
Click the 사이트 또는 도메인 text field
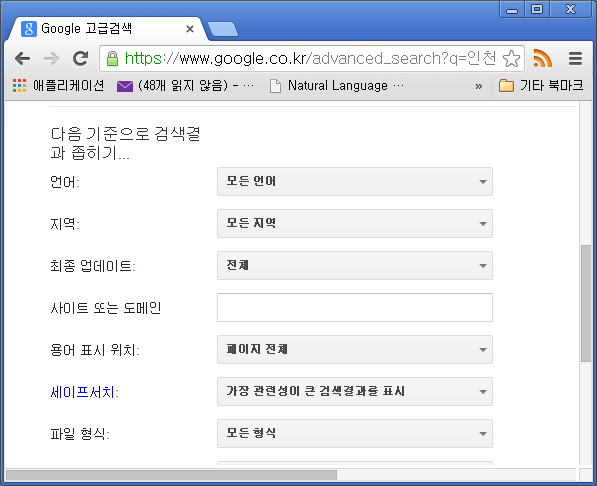355,307
